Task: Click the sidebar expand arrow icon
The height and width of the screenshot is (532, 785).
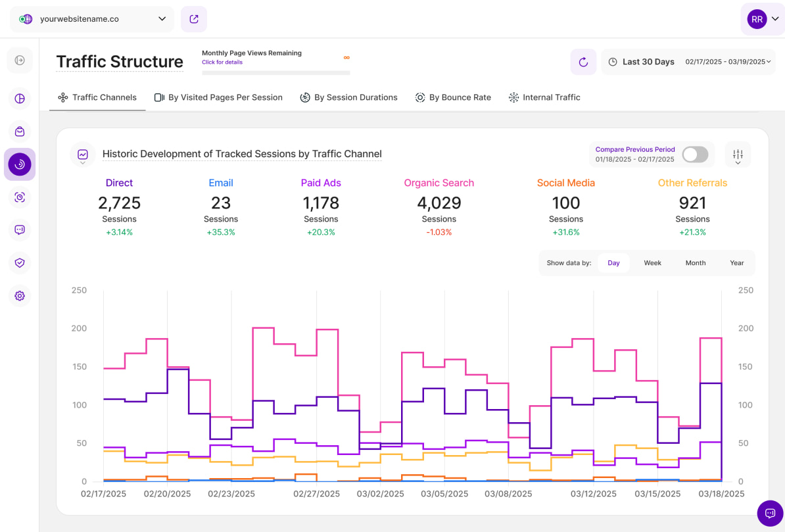Action: (x=20, y=60)
